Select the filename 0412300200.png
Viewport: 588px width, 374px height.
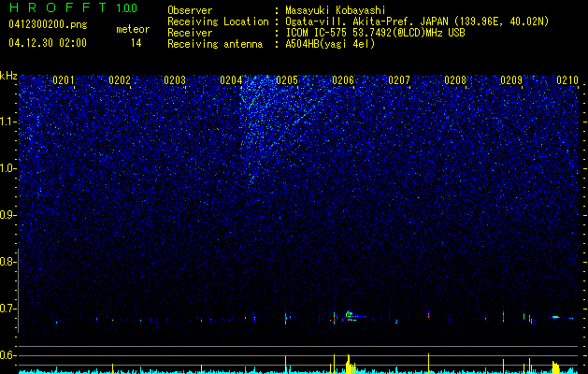tap(48, 25)
